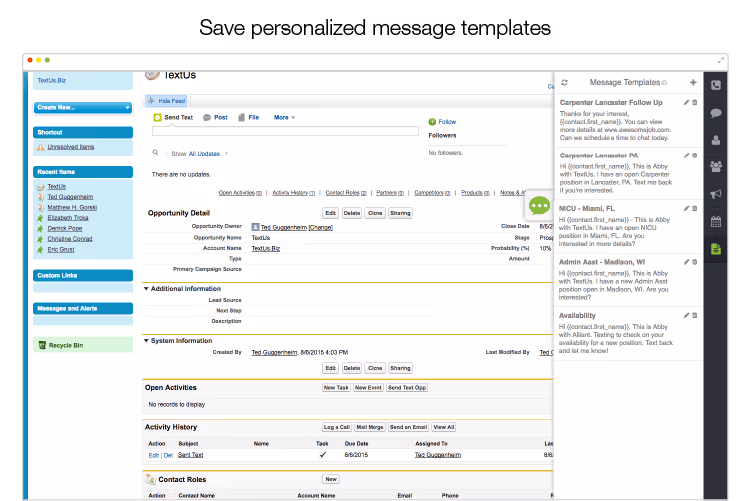
Task: Click the top Clone button
Action: pyautogui.click(x=375, y=213)
